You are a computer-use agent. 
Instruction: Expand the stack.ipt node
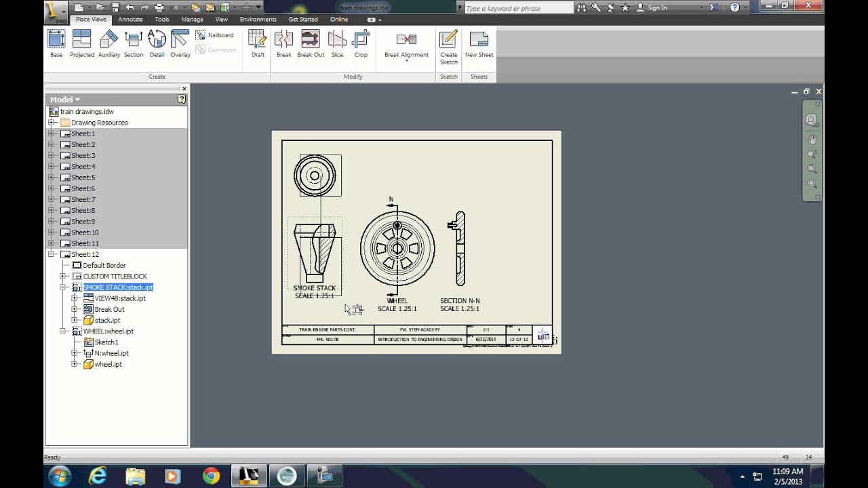coord(74,320)
